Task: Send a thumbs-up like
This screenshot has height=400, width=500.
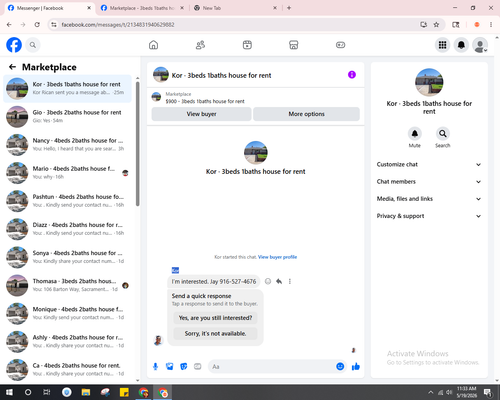Action: (356, 367)
